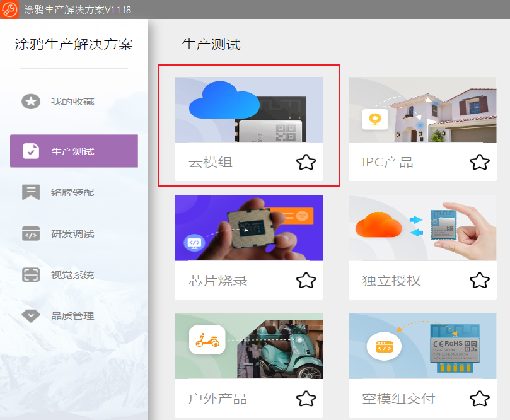Favorite the IPC产品 card with star
The height and width of the screenshot is (420, 510).
tap(480, 162)
